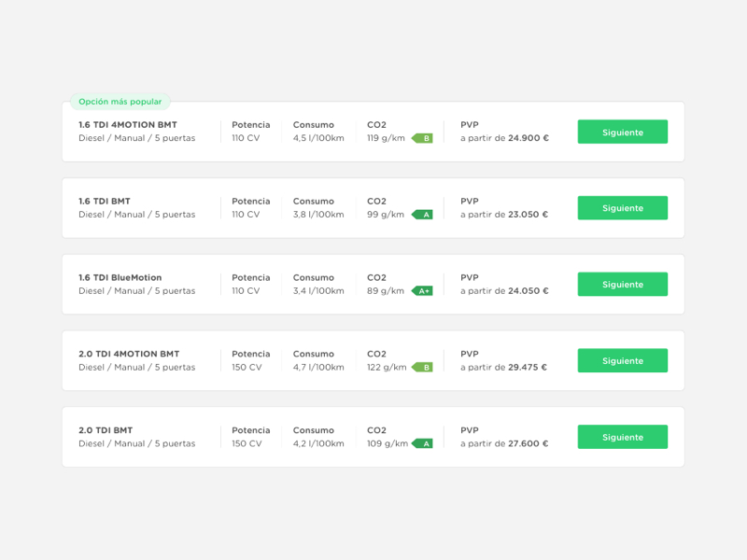Select the 1.6 TDI BlueMotion title
Screen dimensions: 747x560
(x=120, y=277)
